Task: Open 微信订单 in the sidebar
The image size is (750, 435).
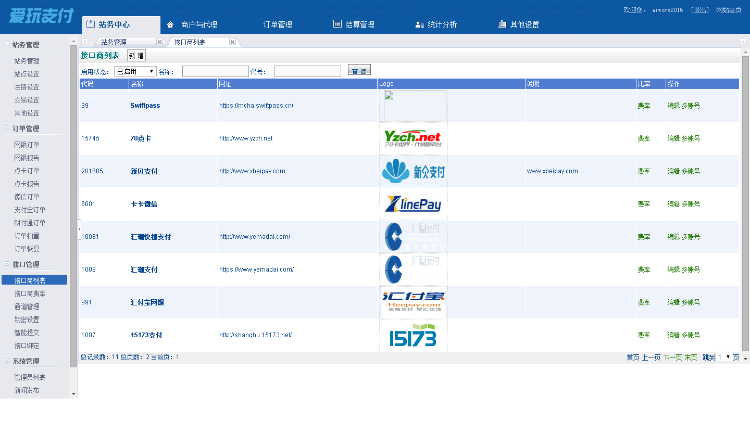Action: pos(27,197)
